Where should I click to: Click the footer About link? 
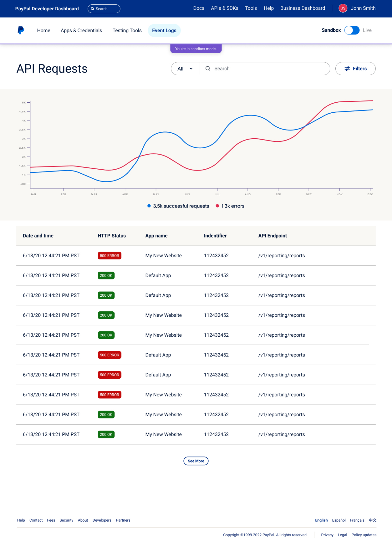click(83, 520)
